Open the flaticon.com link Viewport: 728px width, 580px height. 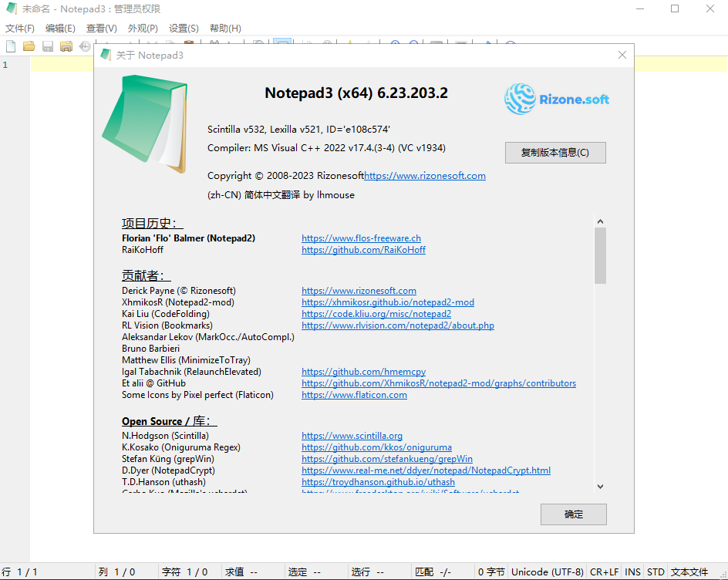point(354,395)
